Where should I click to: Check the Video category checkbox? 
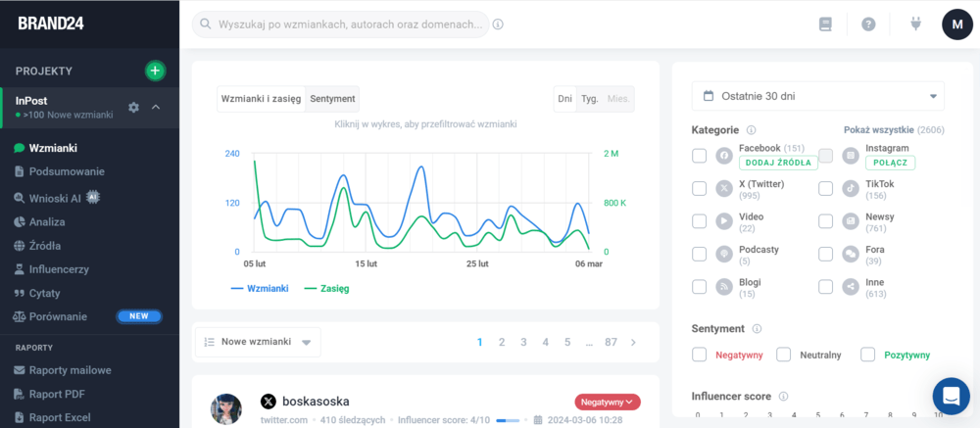pyautogui.click(x=700, y=220)
